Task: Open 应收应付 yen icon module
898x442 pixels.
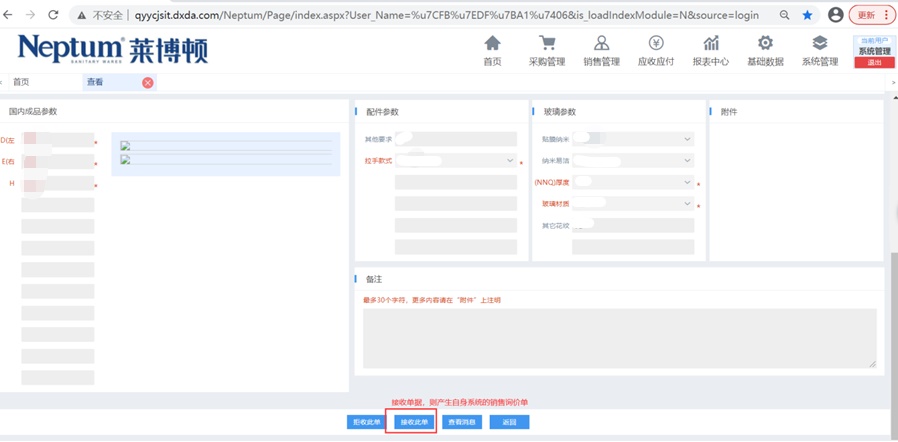Action: pos(656,51)
